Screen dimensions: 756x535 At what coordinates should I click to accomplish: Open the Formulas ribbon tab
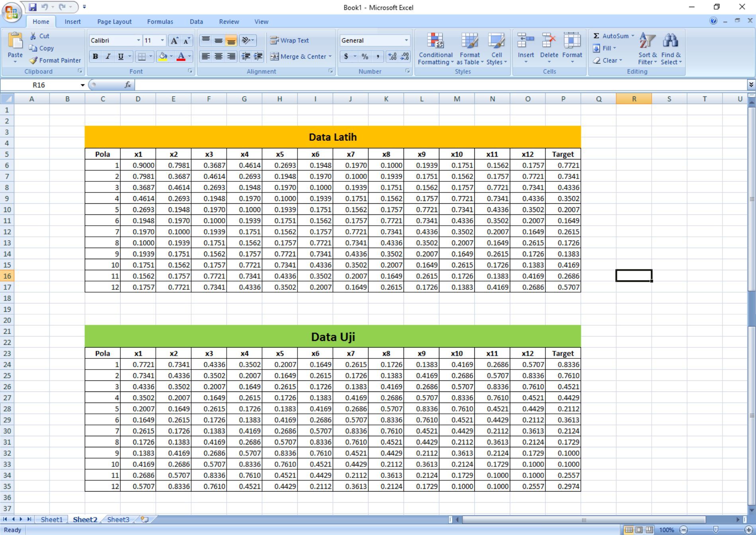160,22
